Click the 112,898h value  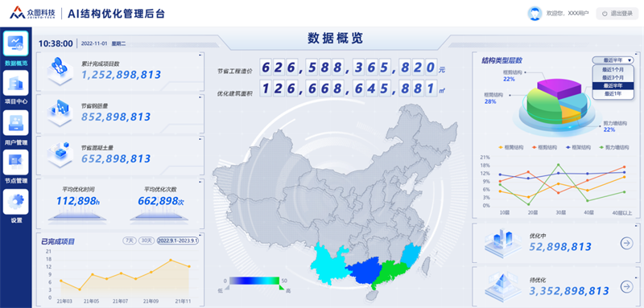[78, 200]
